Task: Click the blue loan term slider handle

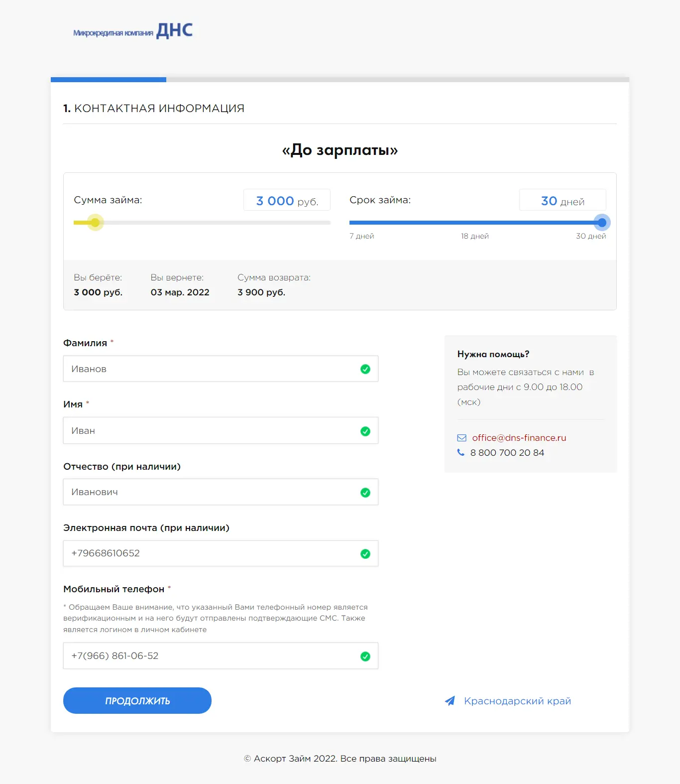Action: click(x=602, y=223)
